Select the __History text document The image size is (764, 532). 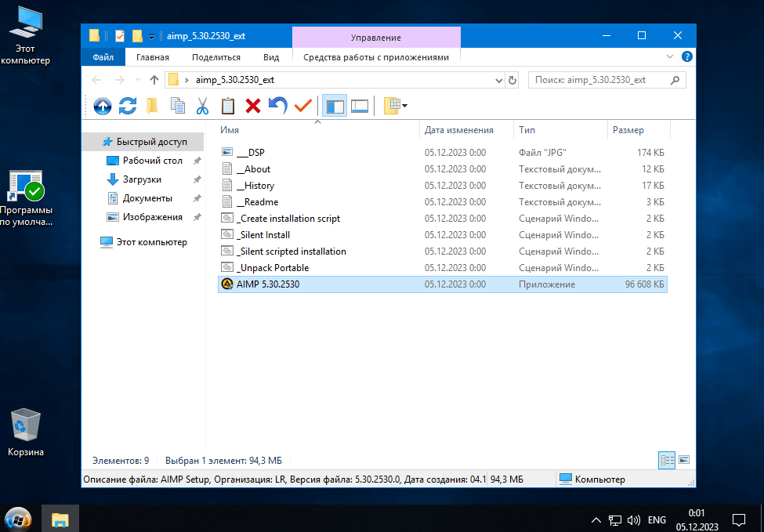(443, 186)
